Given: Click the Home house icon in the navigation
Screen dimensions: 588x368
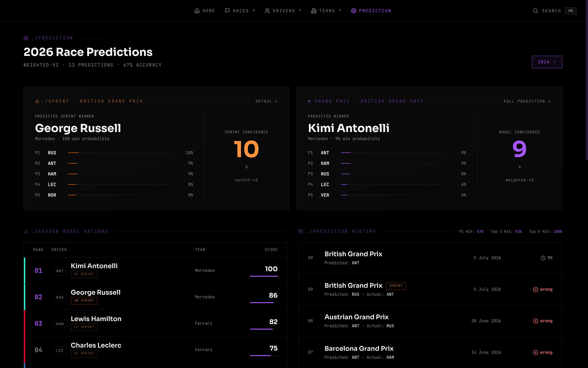Looking at the screenshot, I should 197,11.
